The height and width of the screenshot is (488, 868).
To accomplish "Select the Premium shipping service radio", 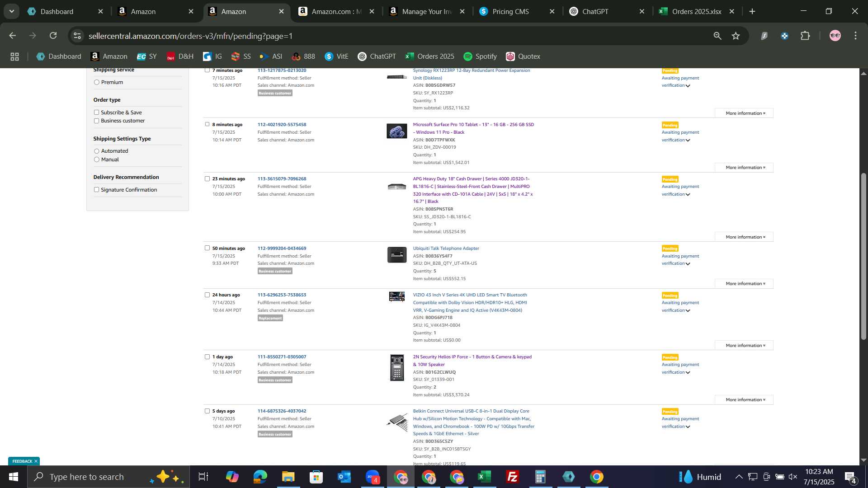I will point(96,82).
